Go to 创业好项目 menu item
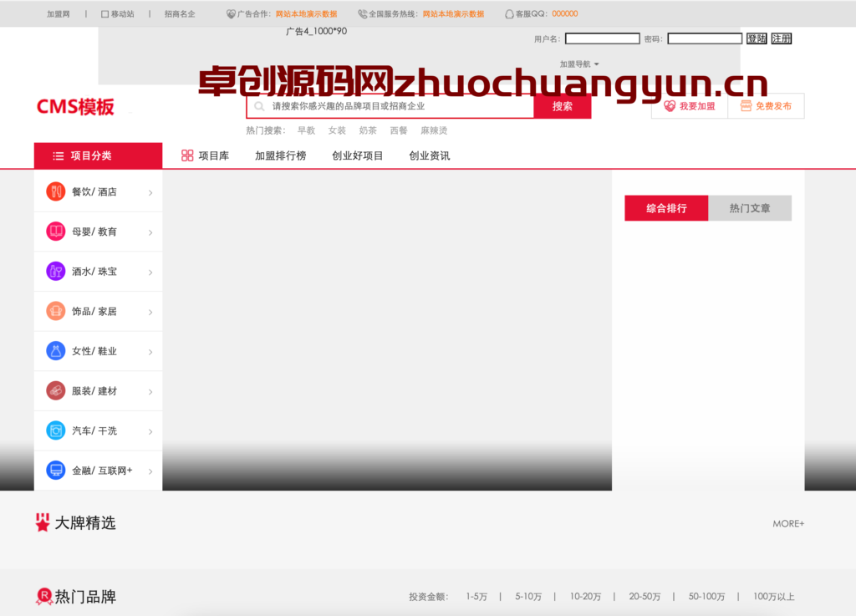 pos(358,155)
